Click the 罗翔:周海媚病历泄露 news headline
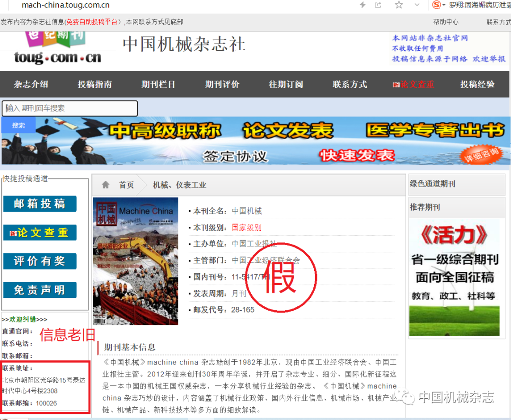This screenshot has height=420, width=511. (480, 5)
